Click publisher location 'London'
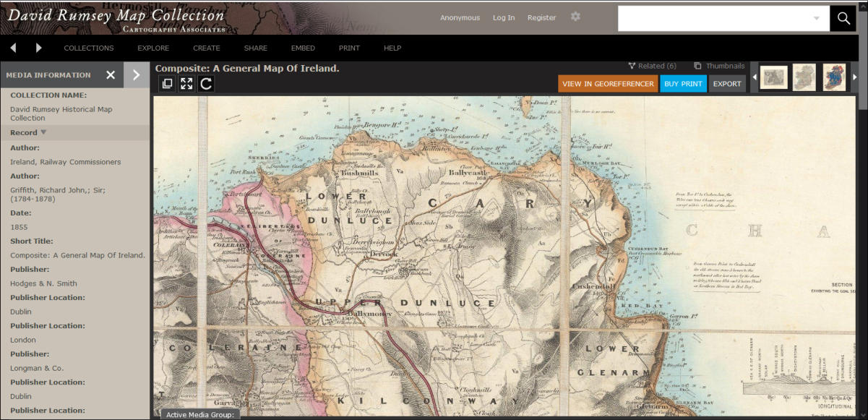This screenshot has height=420, width=868. (x=23, y=340)
